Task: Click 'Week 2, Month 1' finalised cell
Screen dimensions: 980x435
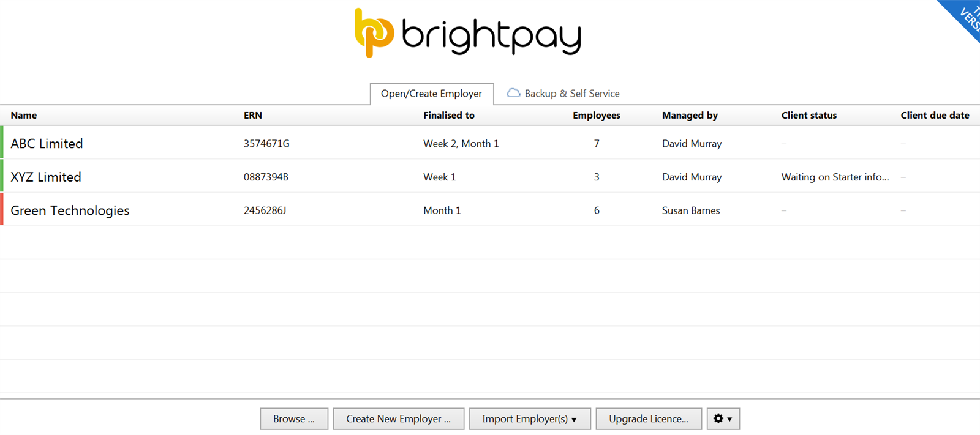Action: tap(461, 144)
